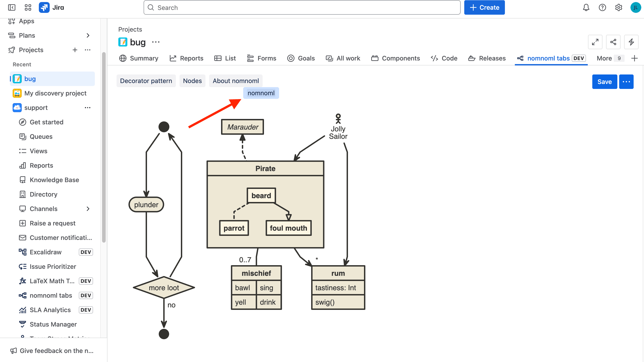The image size is (644, 362).
Task: Click the share icon button
Action: pos(613,42)
